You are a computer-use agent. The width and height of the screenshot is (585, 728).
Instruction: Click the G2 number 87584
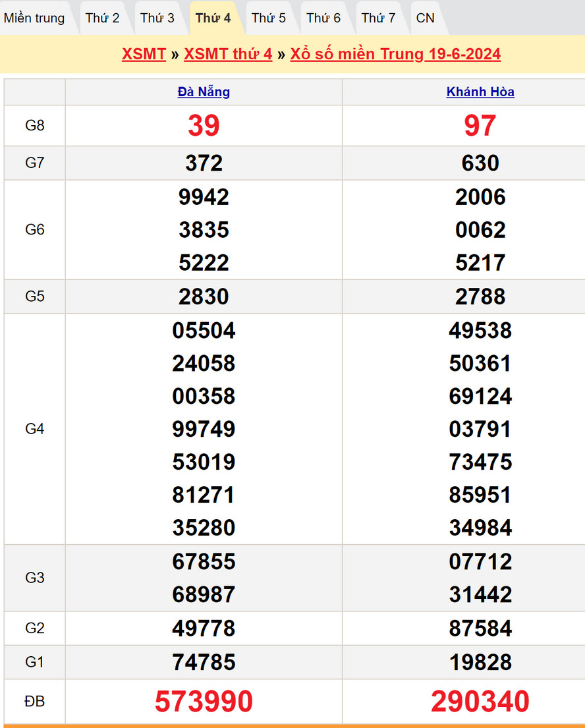(x=480, y=629)
